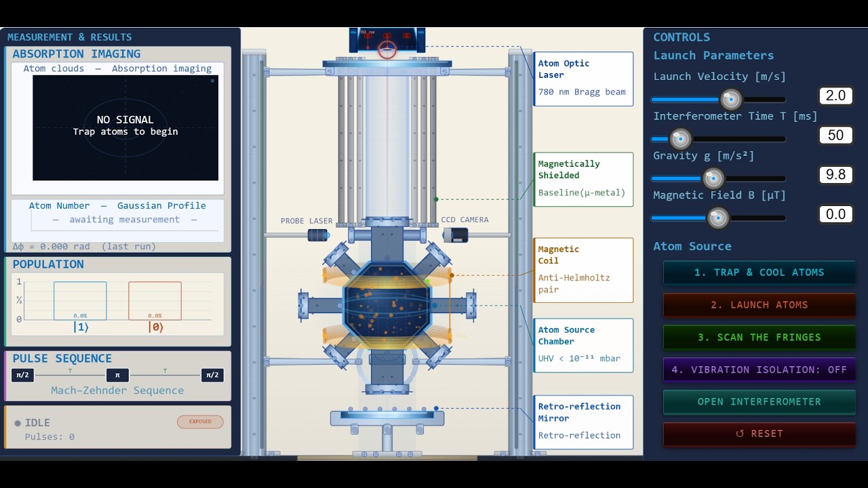
Task: Open the Magnetic Coil info card
Action: [x=583, y=270]
